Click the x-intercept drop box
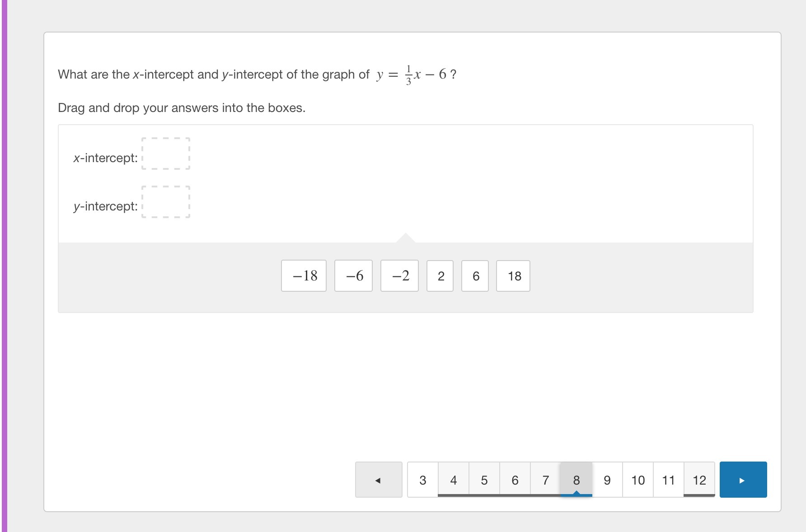The image size is (806, 532). pyautogui.click(x=166, y=154)
